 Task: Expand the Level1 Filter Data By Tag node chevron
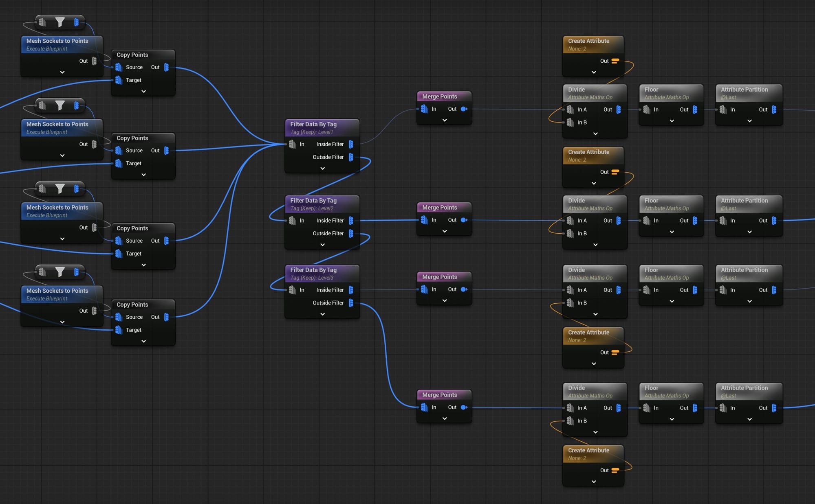323,169
